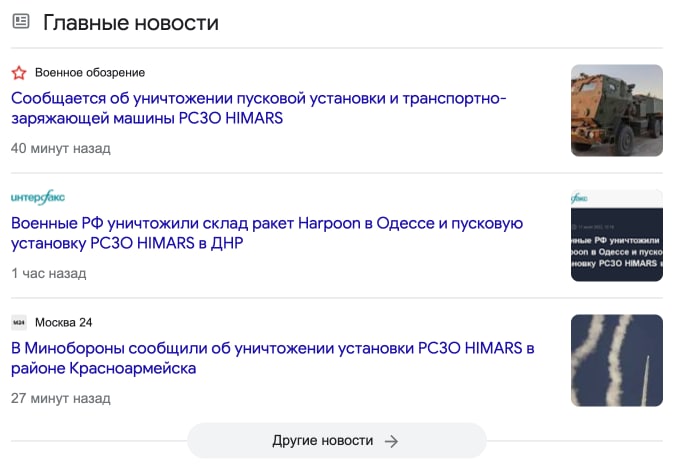Click the Интерфакс logo above second headline
Viewport: 675px width, 472px height.
[38, 197]
